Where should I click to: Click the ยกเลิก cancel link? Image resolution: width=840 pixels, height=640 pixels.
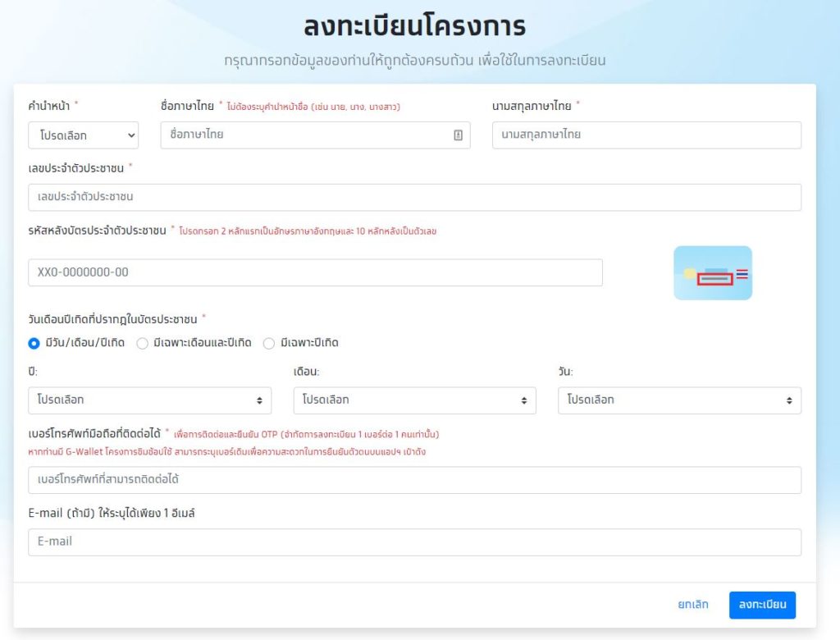point(693,605)
